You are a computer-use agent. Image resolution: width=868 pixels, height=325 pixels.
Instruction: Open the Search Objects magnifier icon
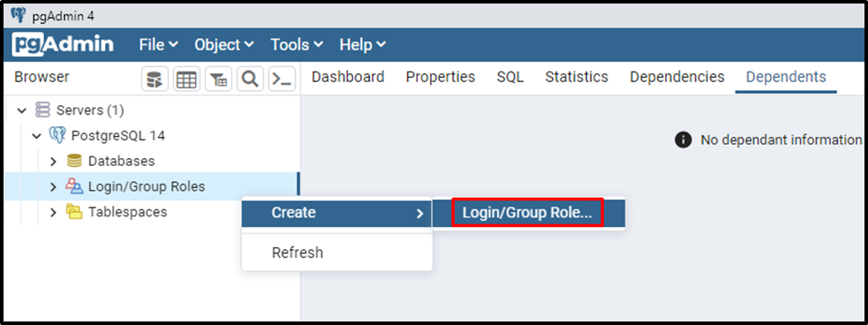point(250,79)
